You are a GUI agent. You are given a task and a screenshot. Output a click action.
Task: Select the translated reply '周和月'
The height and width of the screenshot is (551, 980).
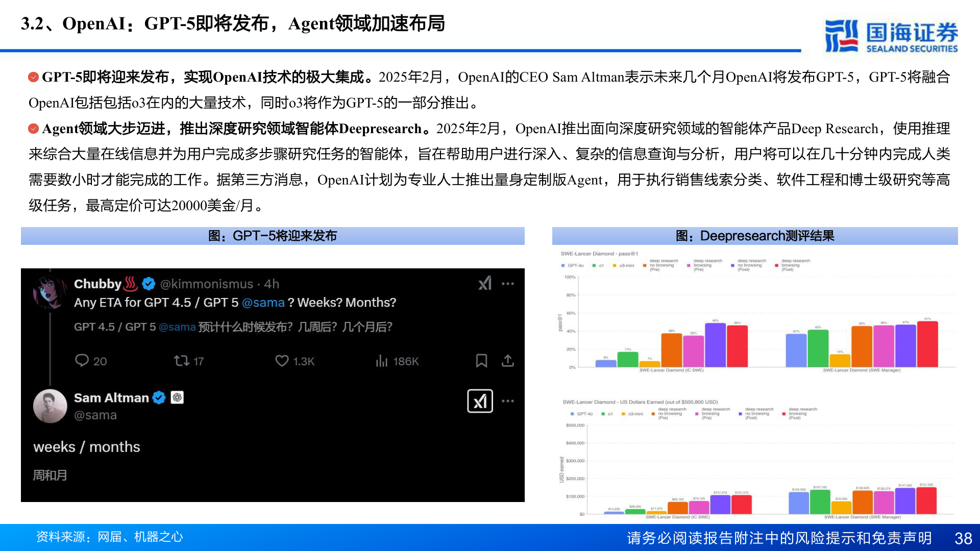coord(50,475)
